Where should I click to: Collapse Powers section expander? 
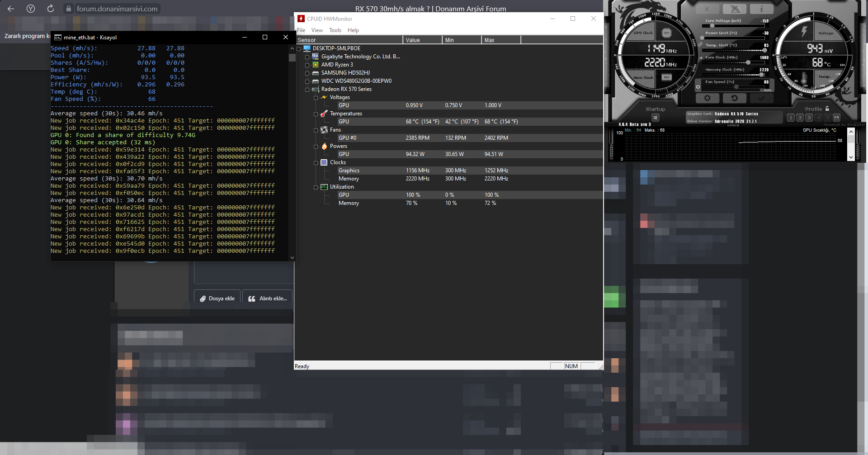click(316, 147)
